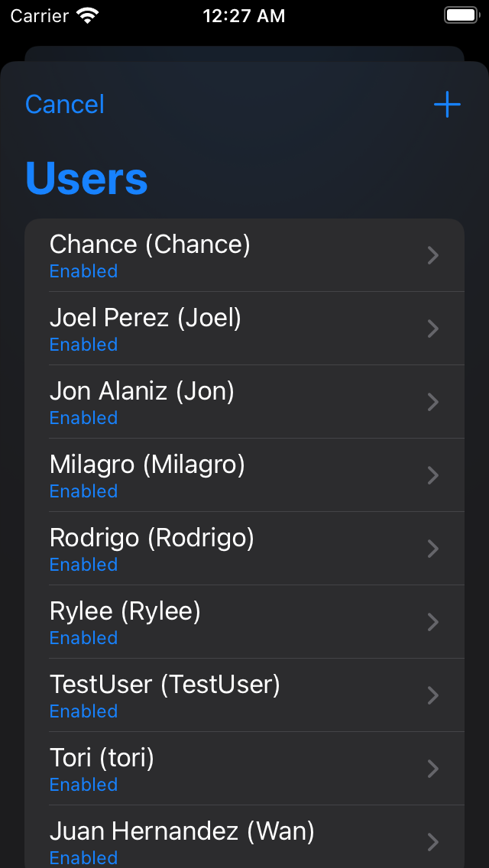Open Juan Hernandez's disclosure arrow
The width and height of the screenshot is (489, 868).
point(433,841)
